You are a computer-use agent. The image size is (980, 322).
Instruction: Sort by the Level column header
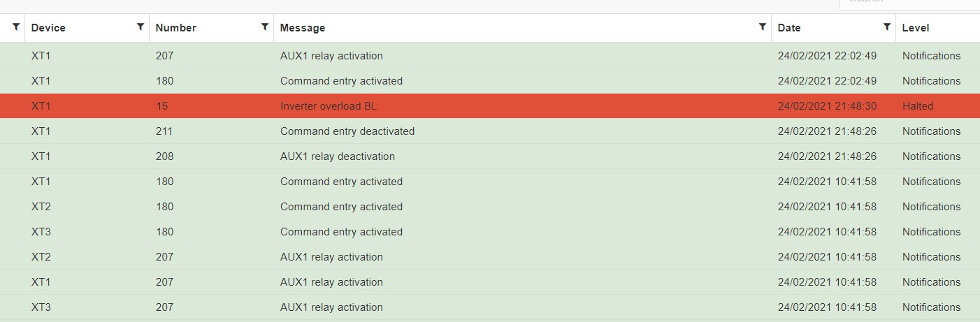tap(916, 28)
